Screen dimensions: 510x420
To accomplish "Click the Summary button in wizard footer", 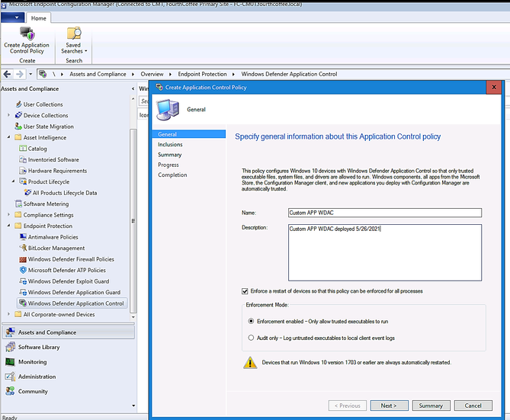I will click(431, 406).
